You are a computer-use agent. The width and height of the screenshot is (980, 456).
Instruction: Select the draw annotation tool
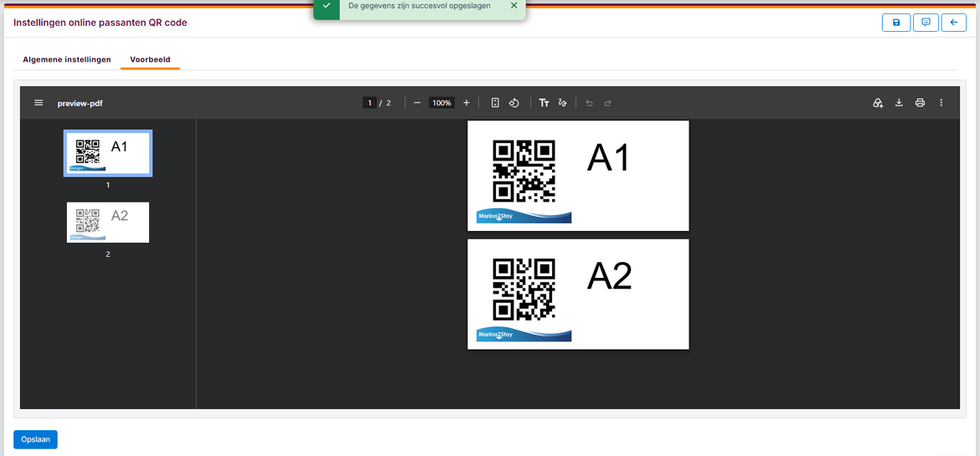tap(563, 102)
